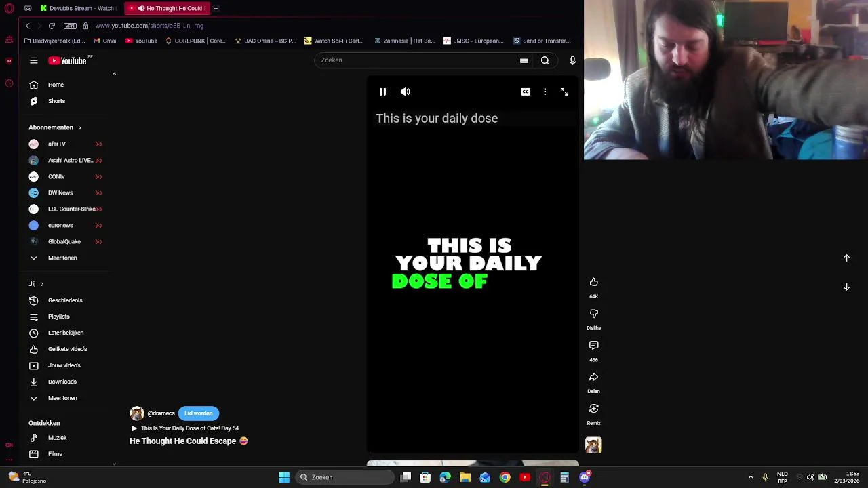
Task: Enter fullscreen on the Shorts player
Action: (x=564, y=91)
